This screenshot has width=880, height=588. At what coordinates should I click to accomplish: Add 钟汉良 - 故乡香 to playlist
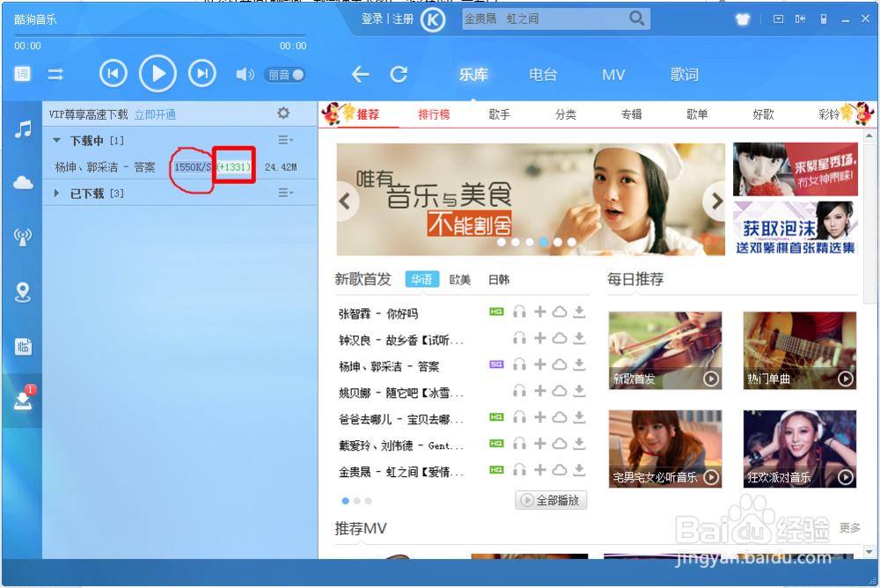pos(539,338)
